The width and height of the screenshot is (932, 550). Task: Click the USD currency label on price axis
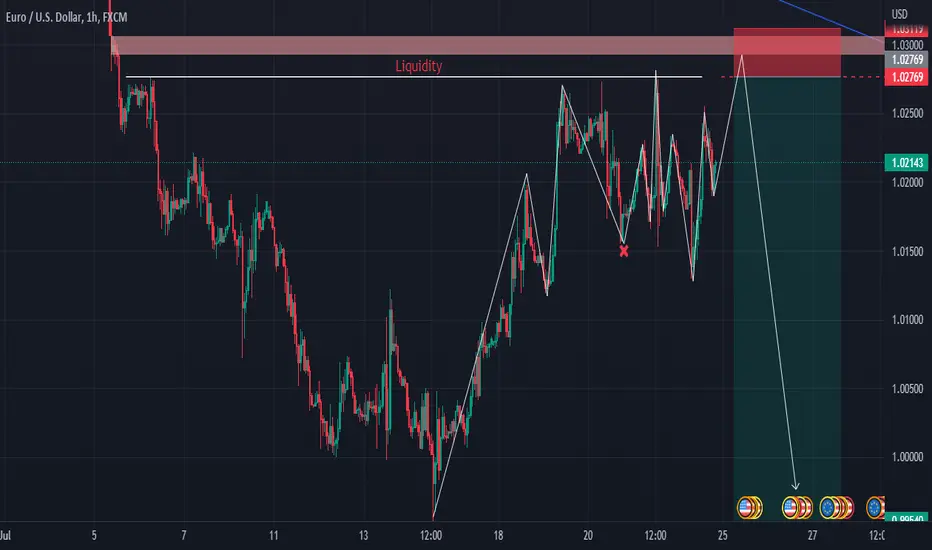coord(899,14)
